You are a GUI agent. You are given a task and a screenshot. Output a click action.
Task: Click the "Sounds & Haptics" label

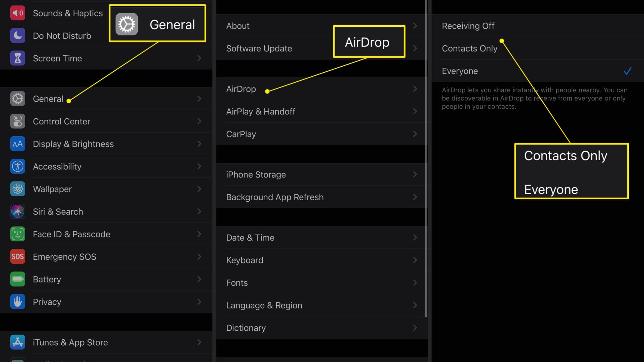click(68, 13)
